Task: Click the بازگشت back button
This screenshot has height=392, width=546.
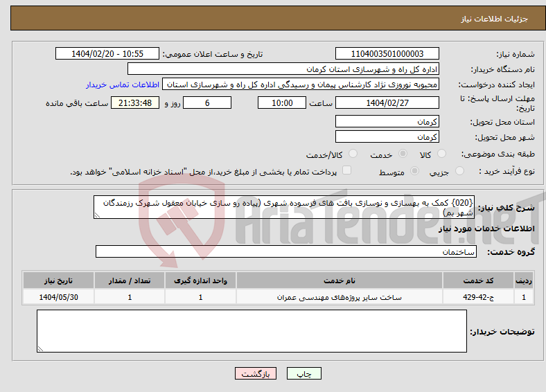Action: point(256,373)
